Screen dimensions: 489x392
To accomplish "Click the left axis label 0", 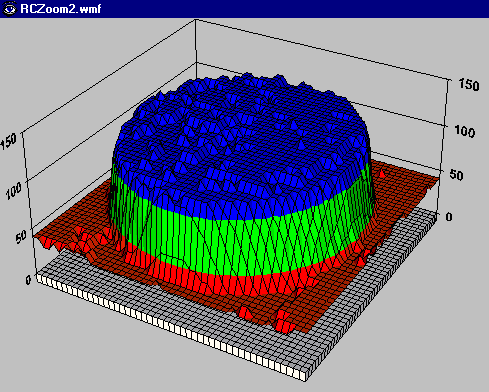I will pyautogui.click(x=28, y=280).
